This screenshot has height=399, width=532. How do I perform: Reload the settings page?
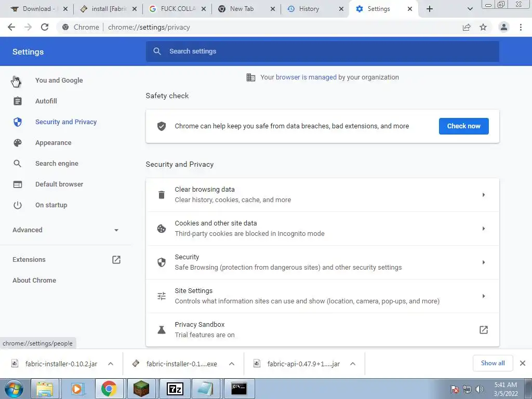[45, 27]
